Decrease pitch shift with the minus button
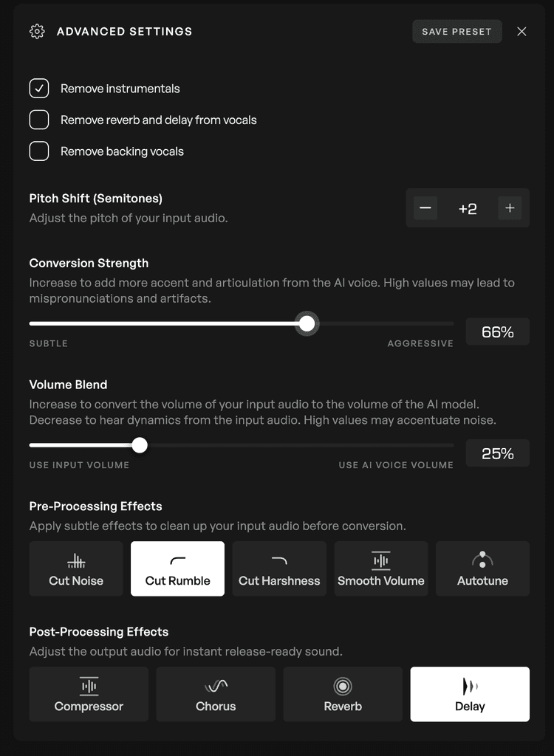The height and width of the screenshot is (756, 554). coord(425,208)
